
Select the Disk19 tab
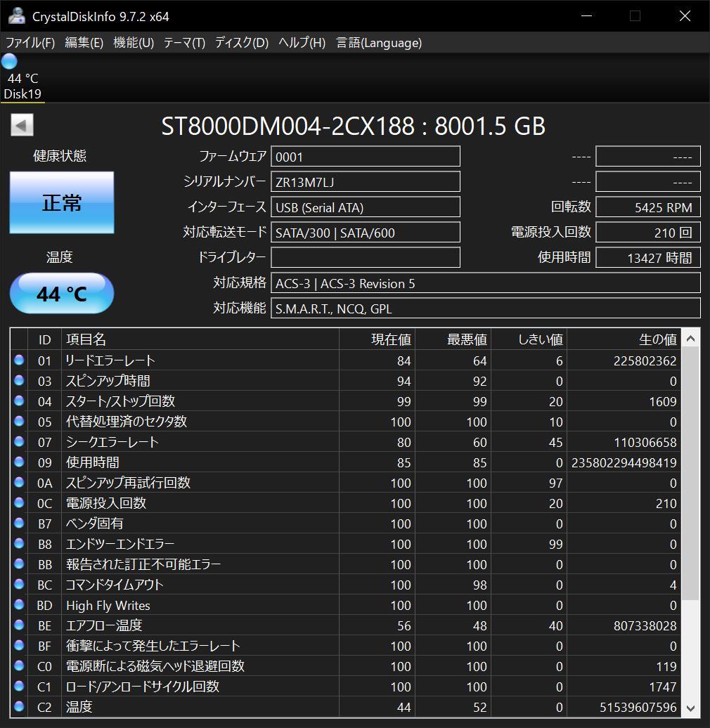(23, 93)
